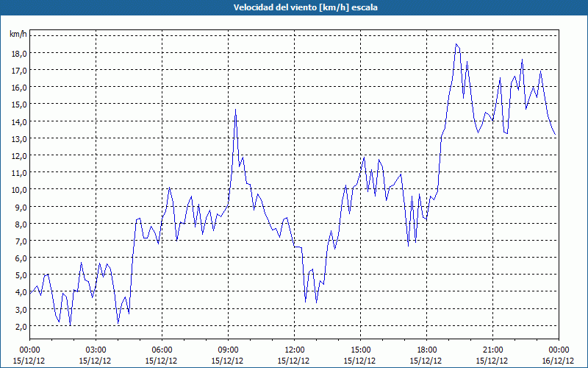
Task: Click the '00:00' label above '16/12/12'
Action: (559, 350)
